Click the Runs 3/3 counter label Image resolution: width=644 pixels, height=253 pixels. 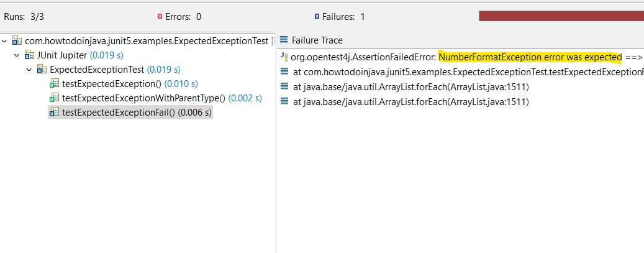[22, 17]
